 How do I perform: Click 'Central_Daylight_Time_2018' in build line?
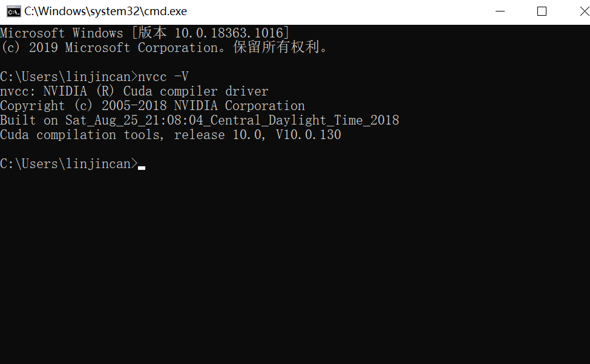click(305, 120)
